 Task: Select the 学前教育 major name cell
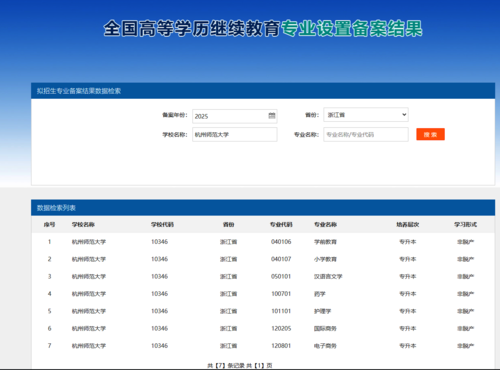coord(325,242)
